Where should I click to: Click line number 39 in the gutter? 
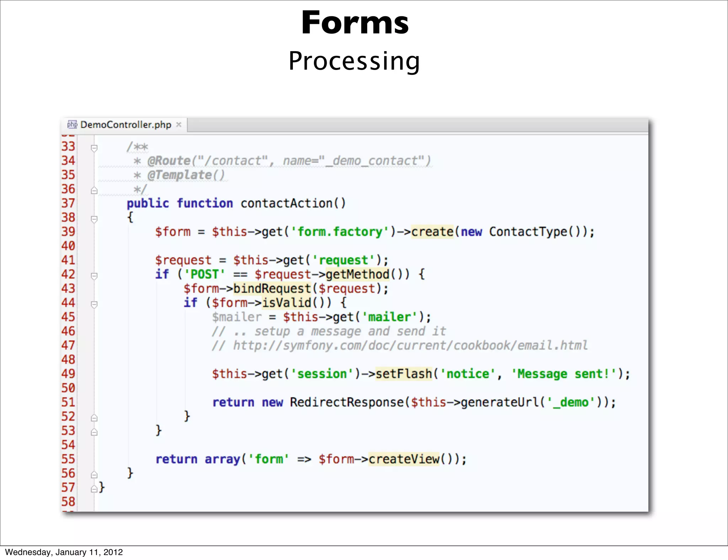68,232
